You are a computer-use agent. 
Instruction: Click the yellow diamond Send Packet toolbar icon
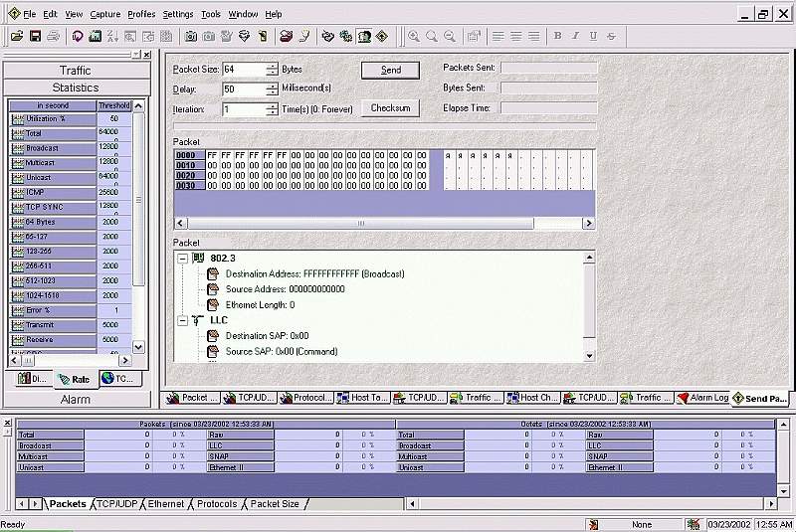point(382,36)
